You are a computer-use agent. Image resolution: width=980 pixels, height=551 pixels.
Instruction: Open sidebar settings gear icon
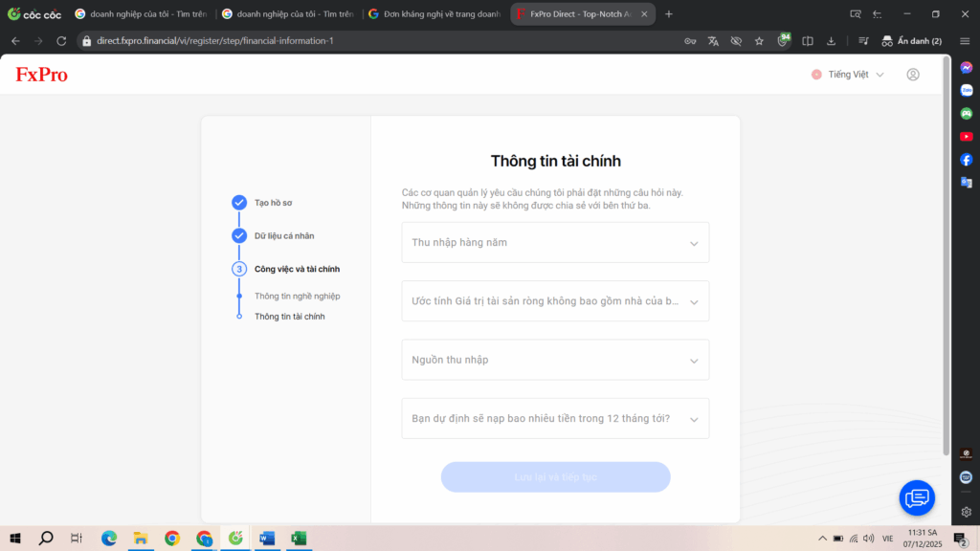(x=967, y=512)
